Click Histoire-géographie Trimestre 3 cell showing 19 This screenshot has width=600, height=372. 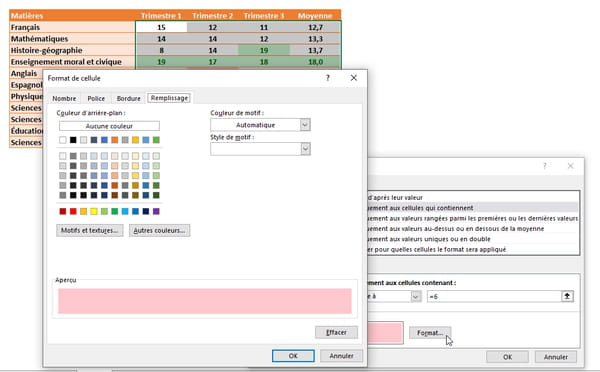point(264,50)
